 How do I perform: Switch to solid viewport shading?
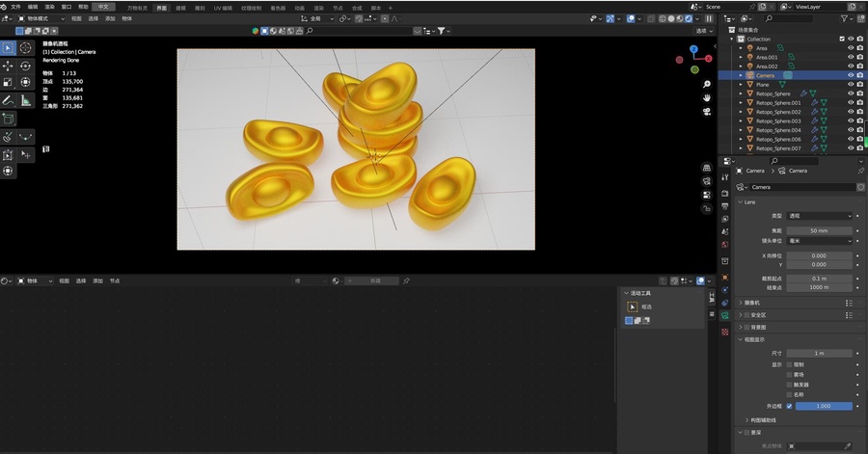tap(671, 18)
